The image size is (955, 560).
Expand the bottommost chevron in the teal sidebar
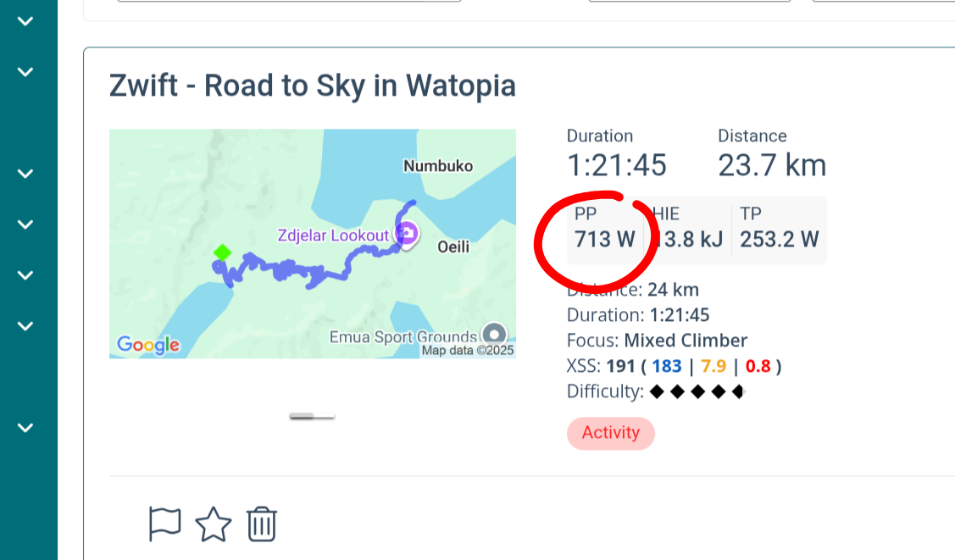click(x=25, y=428)
